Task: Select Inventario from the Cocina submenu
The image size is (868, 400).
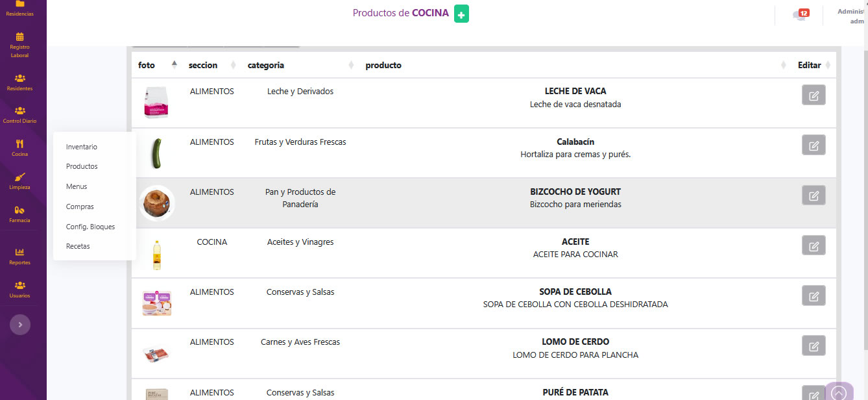Action: (82, 147)
